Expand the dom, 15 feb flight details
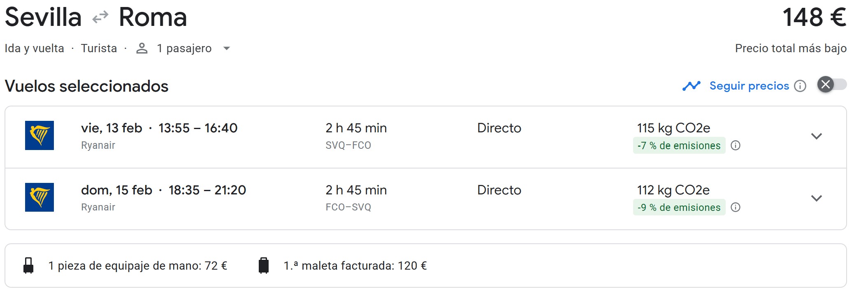868x291 pixels. [x=816, y=198]
